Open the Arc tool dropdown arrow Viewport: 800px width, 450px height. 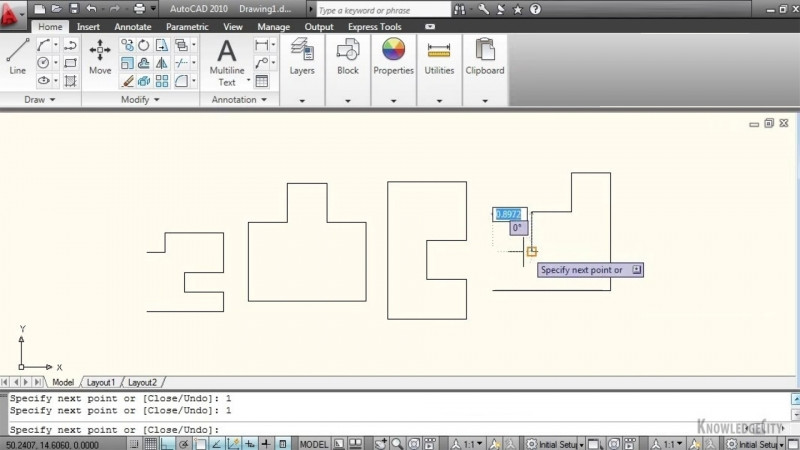click(56, 45)
